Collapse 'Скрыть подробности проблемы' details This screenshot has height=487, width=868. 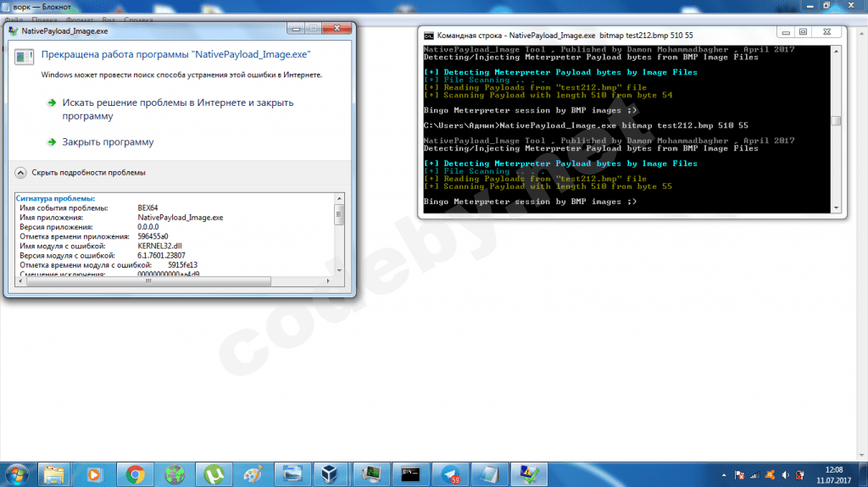pos(81,173)
